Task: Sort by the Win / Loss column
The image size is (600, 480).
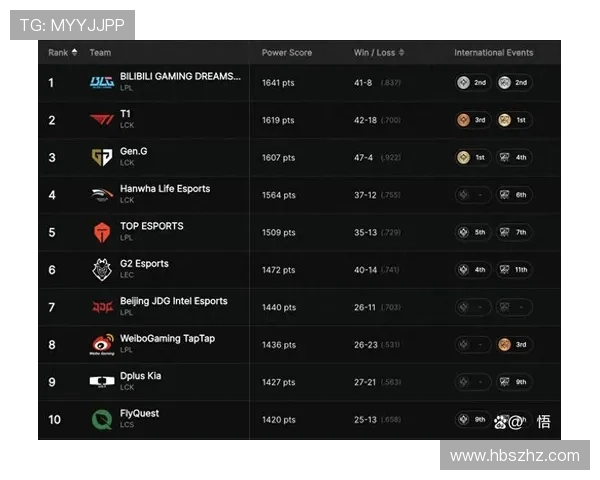Action: pyautogui.click(x=374, y=53)
